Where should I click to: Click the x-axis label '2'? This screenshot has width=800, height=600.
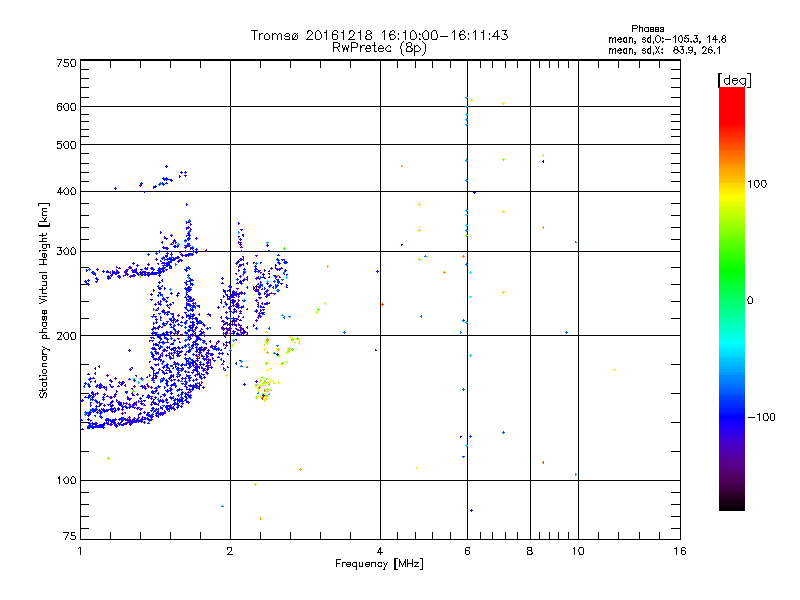[x=230, y=551]
